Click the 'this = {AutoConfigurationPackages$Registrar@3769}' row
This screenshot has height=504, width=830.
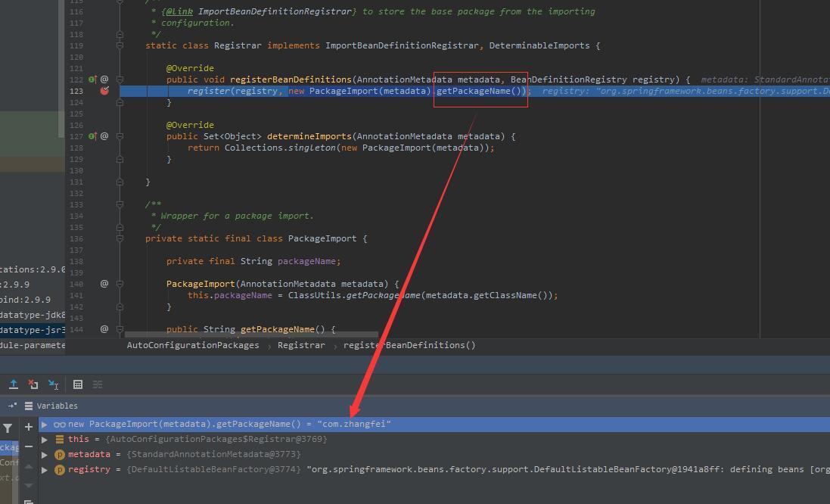(x=434, y=440)
